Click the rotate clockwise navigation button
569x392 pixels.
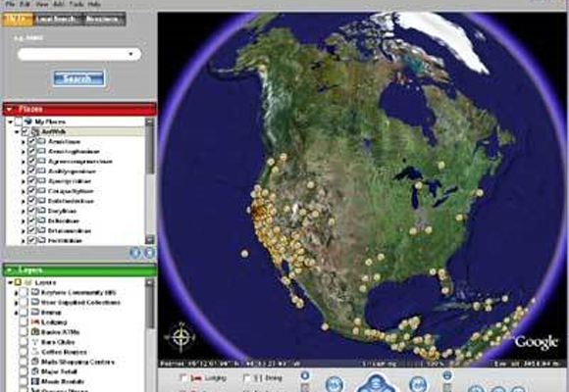click(418, 384)
